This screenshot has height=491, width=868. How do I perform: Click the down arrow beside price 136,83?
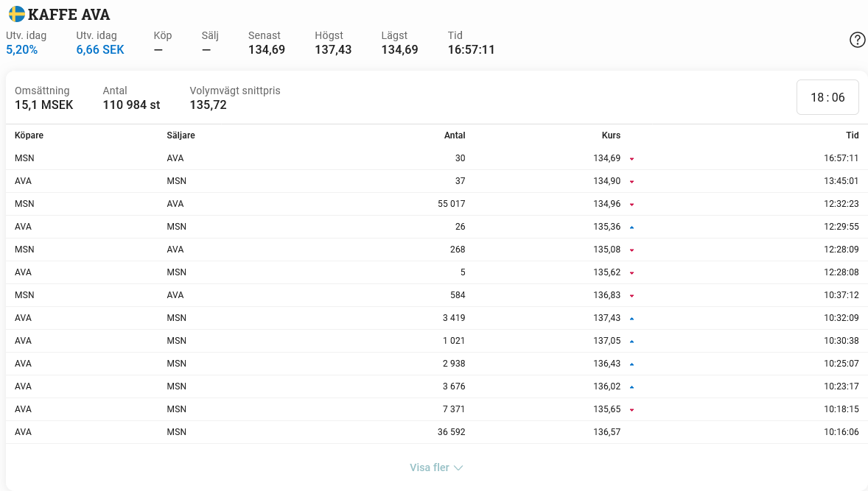coord(631,296)
